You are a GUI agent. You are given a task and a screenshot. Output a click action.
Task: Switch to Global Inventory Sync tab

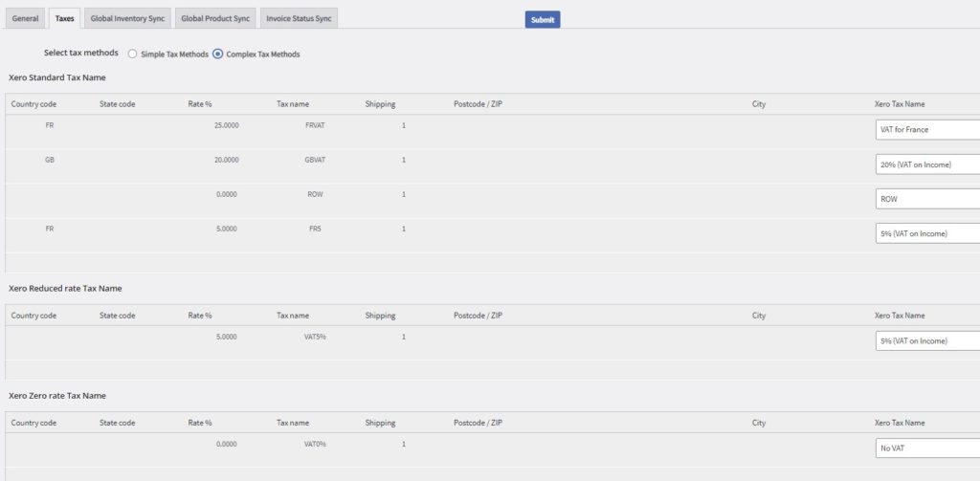coord(127,19)
